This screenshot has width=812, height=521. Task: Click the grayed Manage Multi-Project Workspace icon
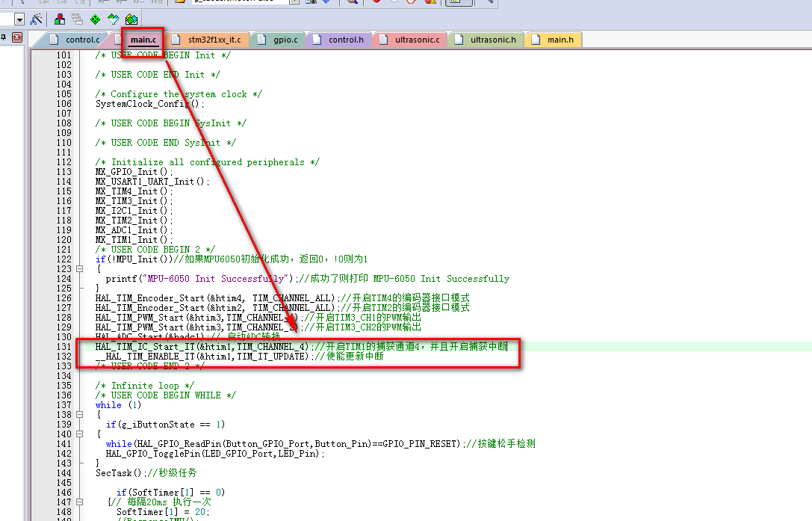[x=78, y=19]
